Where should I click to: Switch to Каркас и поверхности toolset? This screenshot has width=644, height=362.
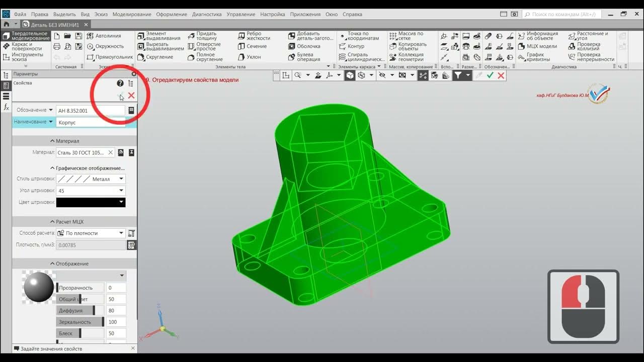[23, 46]
